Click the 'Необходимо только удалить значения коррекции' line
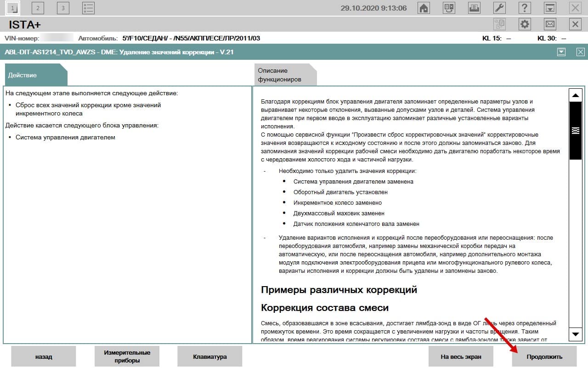Image resolution: width=588 pixels, height=368 pixels. point(347,171)
